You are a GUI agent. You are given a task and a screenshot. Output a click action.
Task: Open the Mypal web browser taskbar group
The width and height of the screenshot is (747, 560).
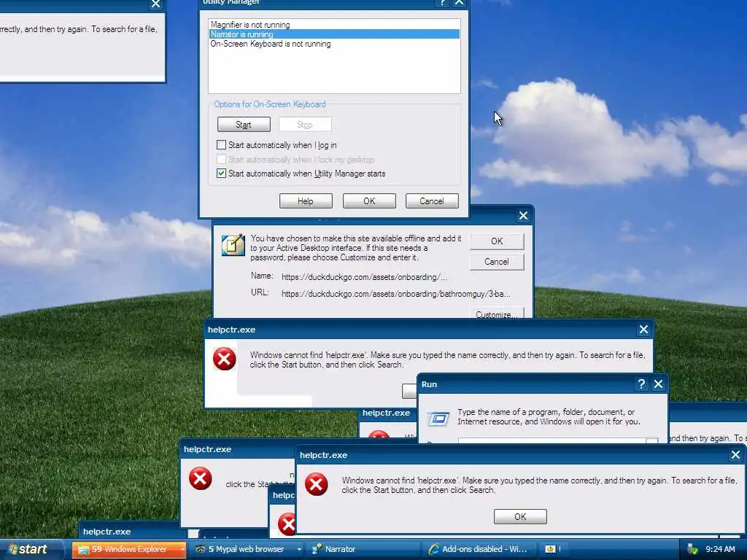coord(247,549)
